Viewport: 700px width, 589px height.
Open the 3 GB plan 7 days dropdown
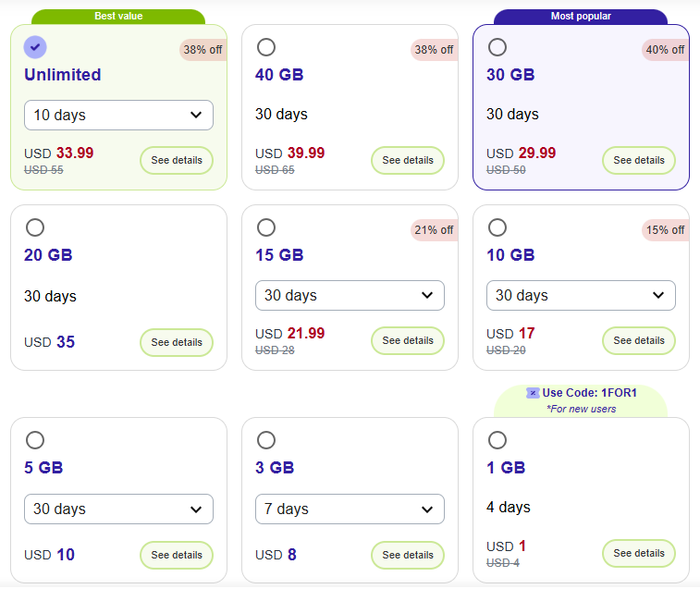(350, 509)
